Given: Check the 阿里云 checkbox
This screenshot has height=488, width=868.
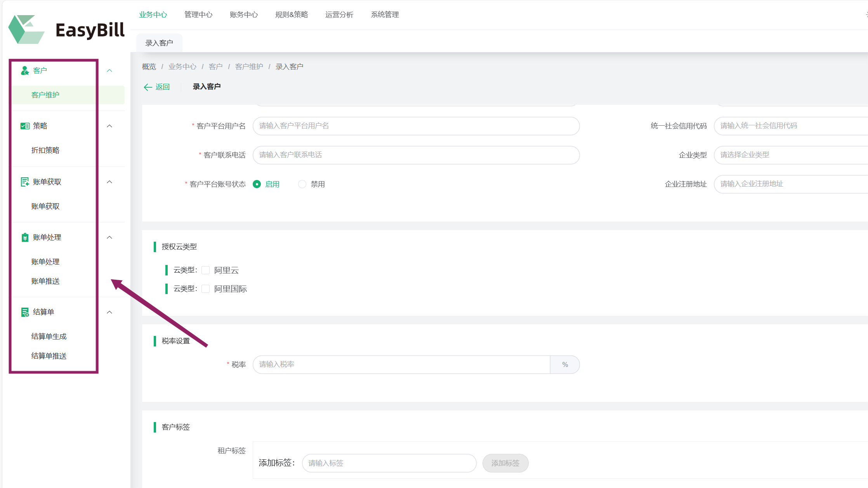Looking at the screenshot, I should pyautogui.click(x=206, y=270).
